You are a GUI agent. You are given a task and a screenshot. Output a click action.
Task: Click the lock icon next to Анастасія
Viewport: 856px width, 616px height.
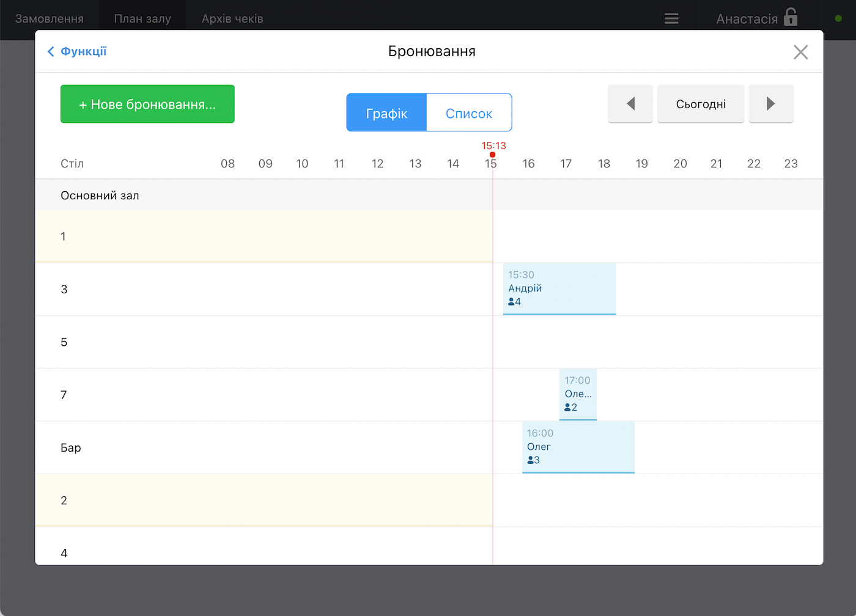791,17
